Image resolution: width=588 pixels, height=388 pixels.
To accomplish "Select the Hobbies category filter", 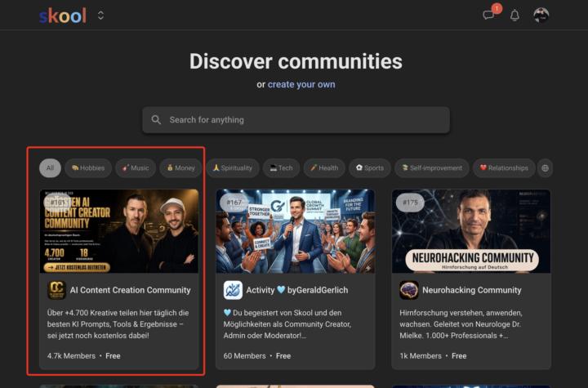I will (88, 167).
